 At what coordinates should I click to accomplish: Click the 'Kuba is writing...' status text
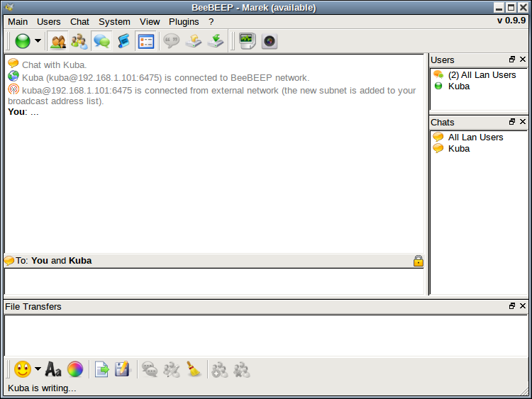click(42, 388)
